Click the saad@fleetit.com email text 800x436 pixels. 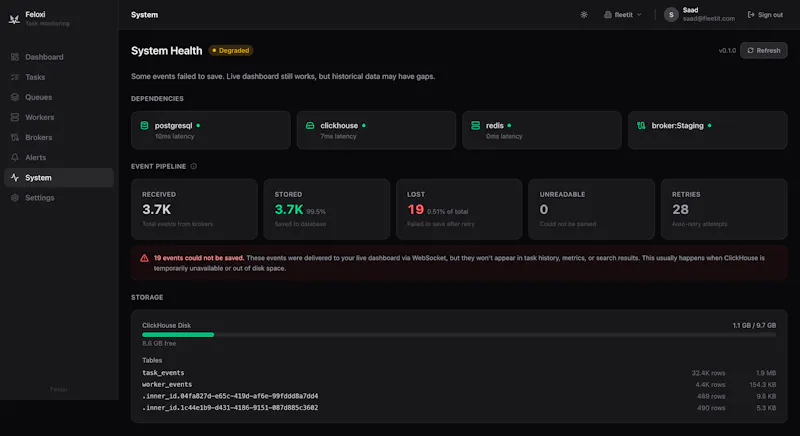point(709,19)
